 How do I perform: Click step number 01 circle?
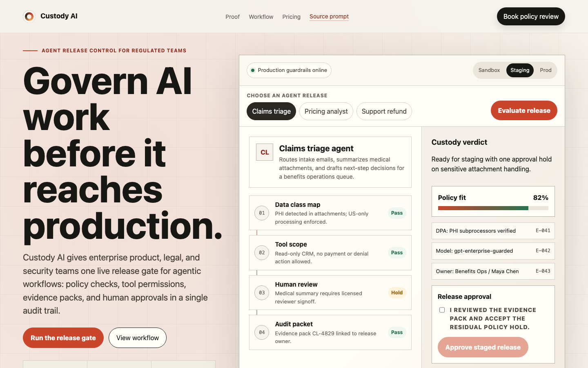coord(262,213)
